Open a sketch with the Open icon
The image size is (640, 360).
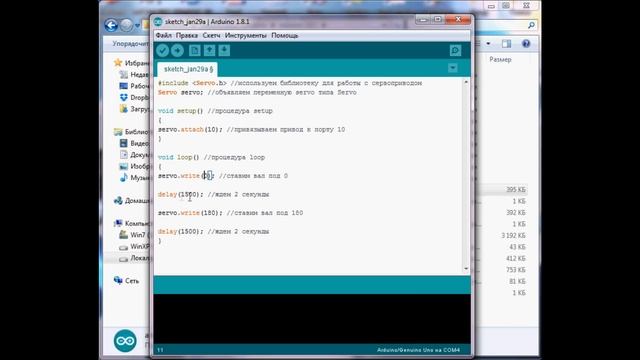click(x=209, y=51)
